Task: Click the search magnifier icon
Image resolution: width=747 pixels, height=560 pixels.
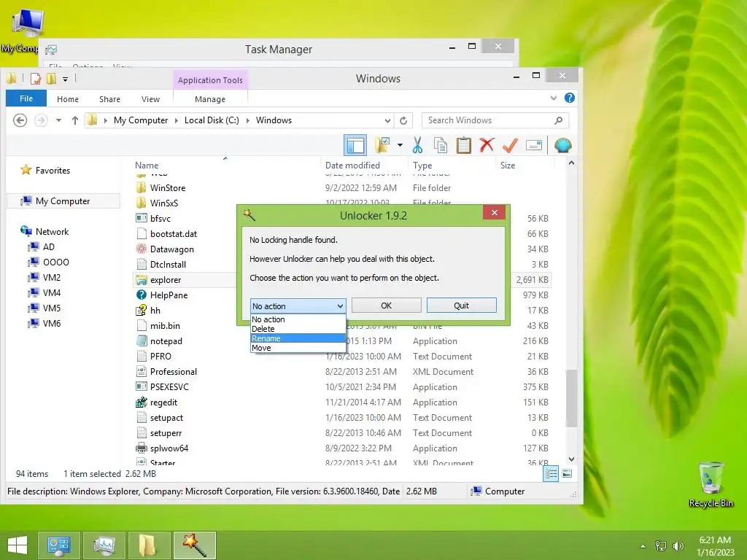Action: click(558, 120)
